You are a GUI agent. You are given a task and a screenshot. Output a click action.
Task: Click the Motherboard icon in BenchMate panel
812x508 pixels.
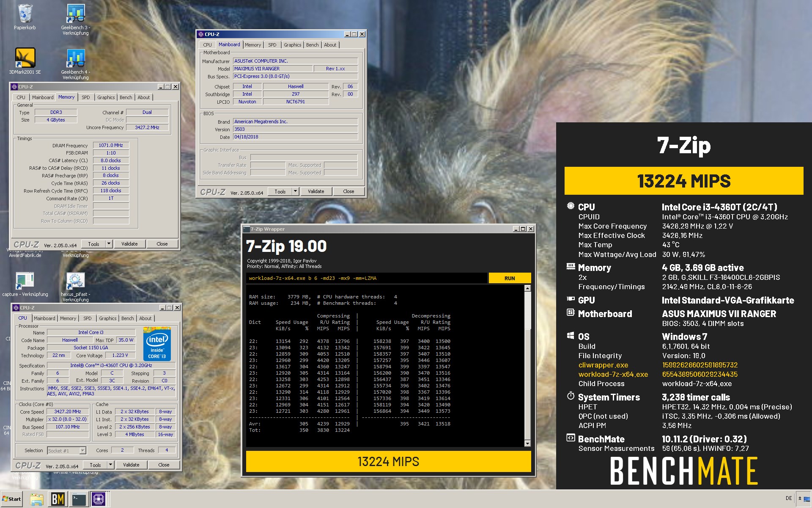point(571,312)
